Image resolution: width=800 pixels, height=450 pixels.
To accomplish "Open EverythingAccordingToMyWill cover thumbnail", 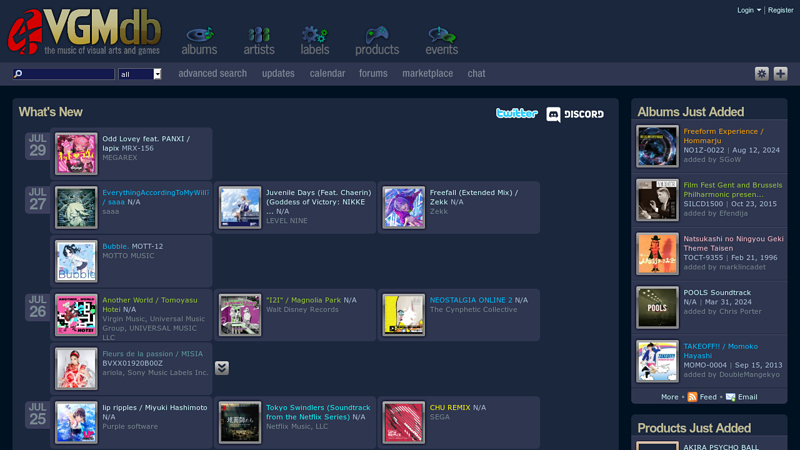I will (76, 208).
